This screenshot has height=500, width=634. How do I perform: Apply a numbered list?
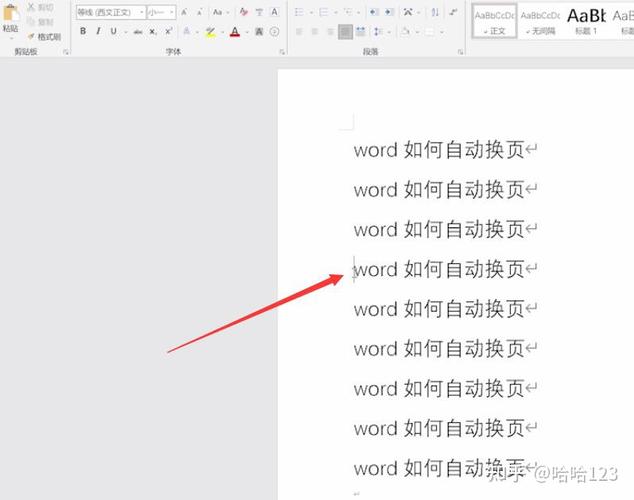click(x=323, y=12)
